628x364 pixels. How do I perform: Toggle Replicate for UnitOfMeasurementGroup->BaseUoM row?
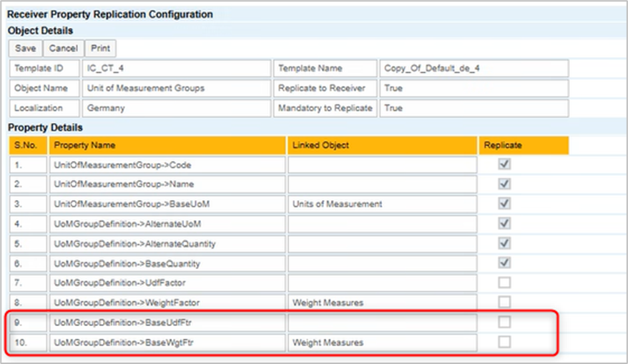(505, 204)
